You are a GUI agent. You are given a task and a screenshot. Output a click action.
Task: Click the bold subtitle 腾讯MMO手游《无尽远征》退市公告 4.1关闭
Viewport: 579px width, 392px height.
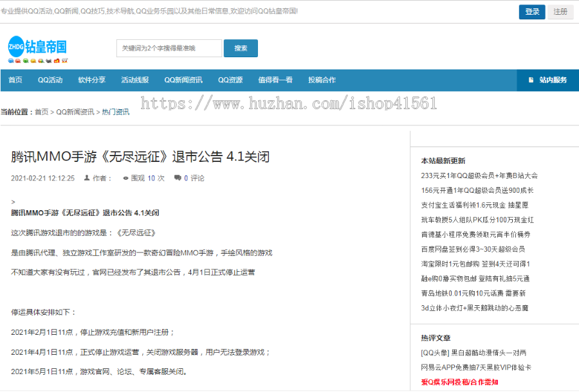85,213
